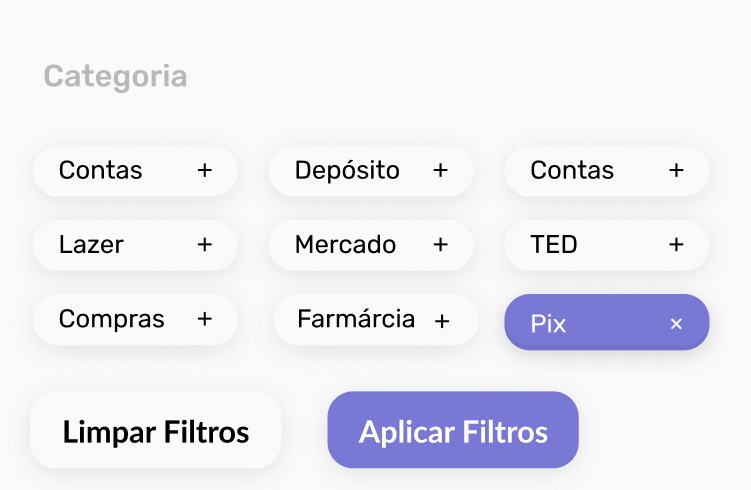Add Farmárcia using its plus icon
This screenshot has height=490, width=751.
[x=442, y=321]
